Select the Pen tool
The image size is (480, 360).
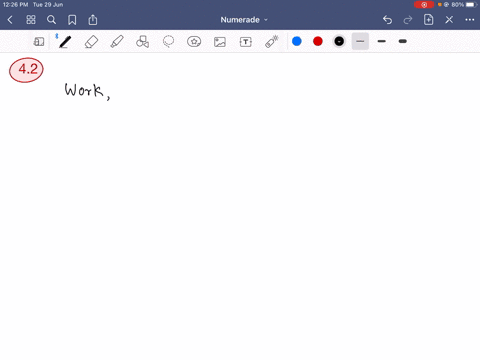point(65,42)
